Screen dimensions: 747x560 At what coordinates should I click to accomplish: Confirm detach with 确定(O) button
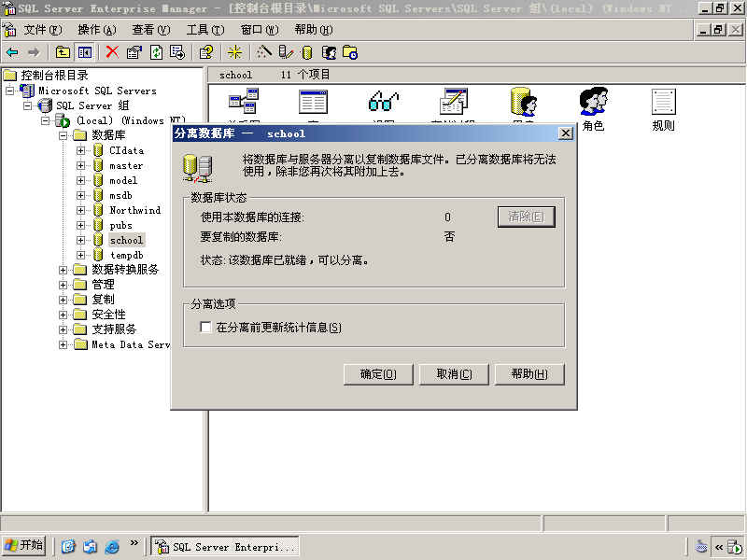click(378, 374)
